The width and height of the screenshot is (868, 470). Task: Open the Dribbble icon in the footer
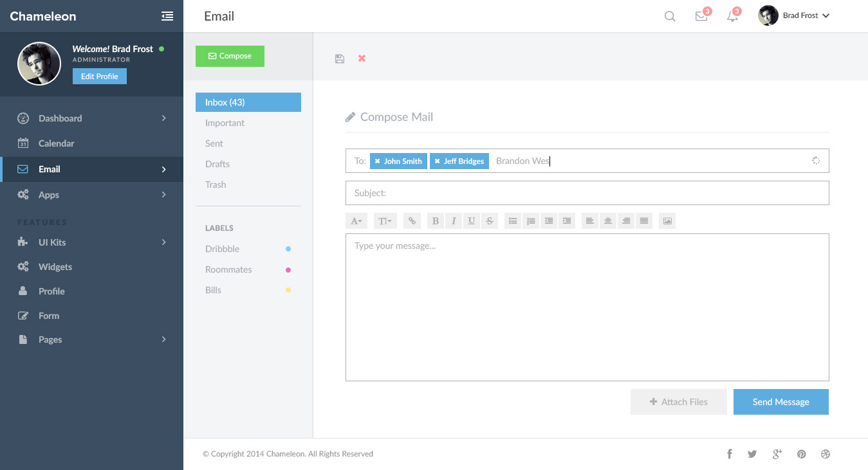point(826,454)
